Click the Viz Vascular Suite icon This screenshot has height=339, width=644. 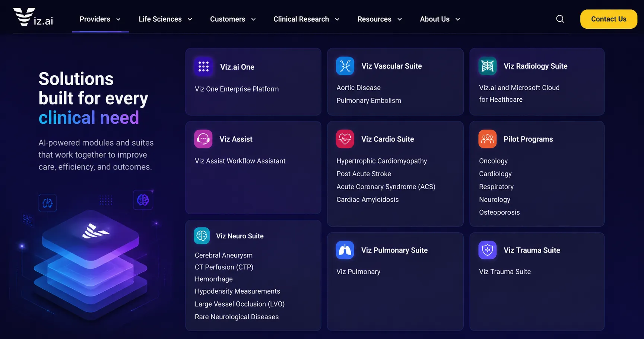(345, 66)
